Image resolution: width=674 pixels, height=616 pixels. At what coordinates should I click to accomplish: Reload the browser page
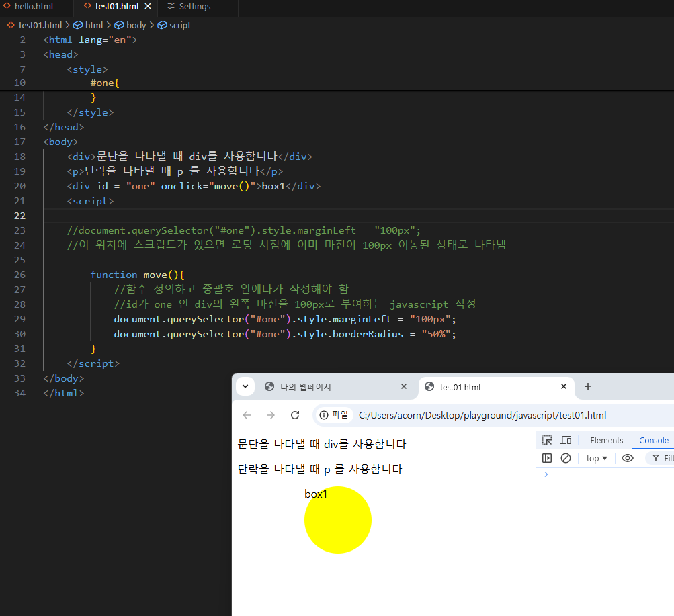tap(295, 415)
